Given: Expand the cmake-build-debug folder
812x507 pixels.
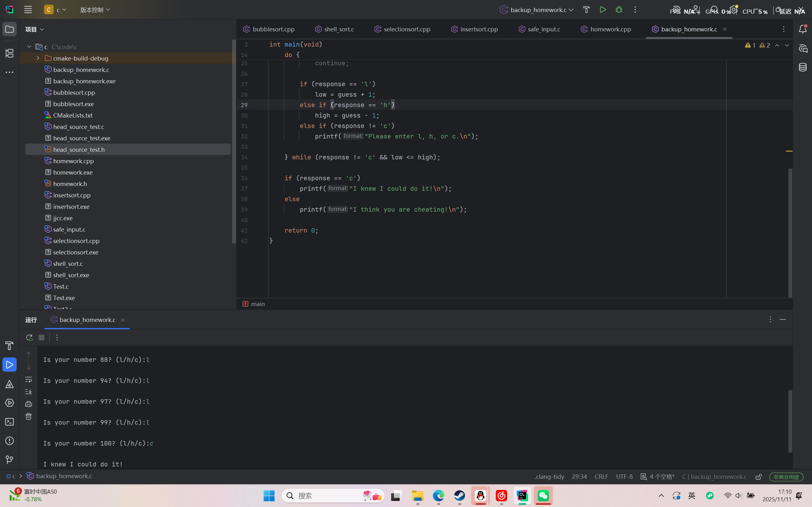Looking at the screenshot, I should click(x=38, y=58).
